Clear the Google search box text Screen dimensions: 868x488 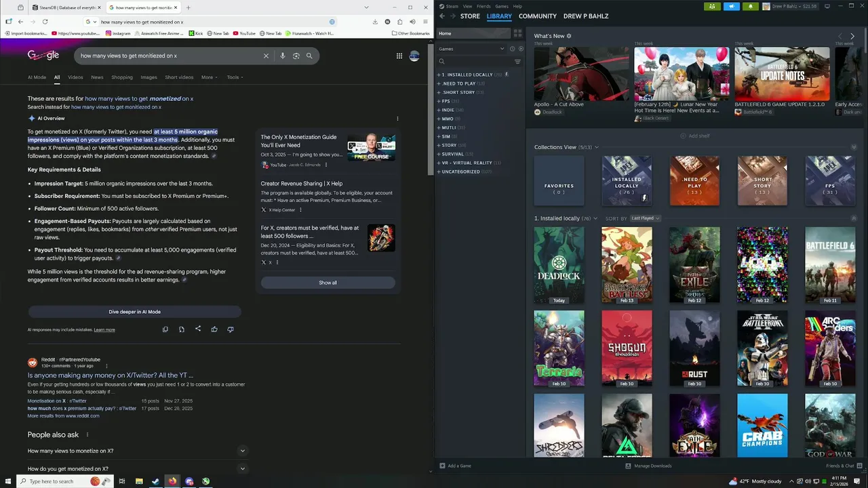click(x=266, y=56)
